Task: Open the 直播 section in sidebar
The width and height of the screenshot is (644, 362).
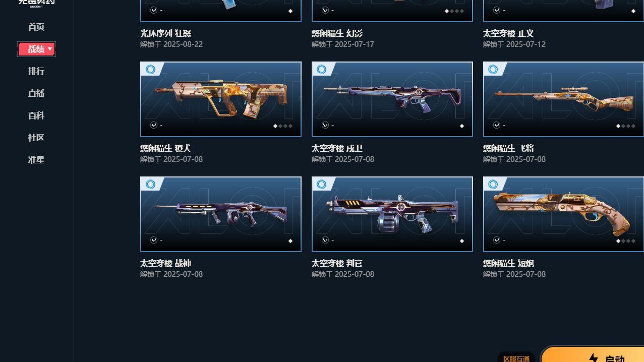Action: pyautogui.click(x=36, y=93)
